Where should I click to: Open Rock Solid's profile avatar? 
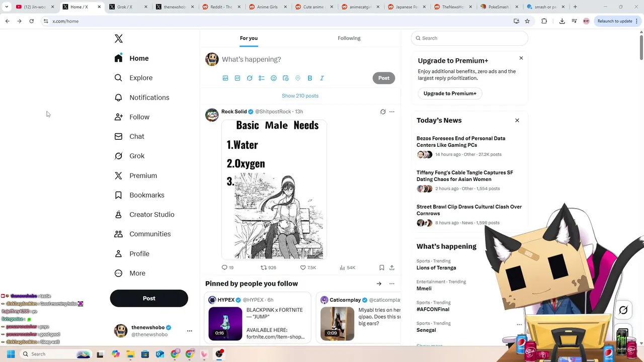(212, 115)
